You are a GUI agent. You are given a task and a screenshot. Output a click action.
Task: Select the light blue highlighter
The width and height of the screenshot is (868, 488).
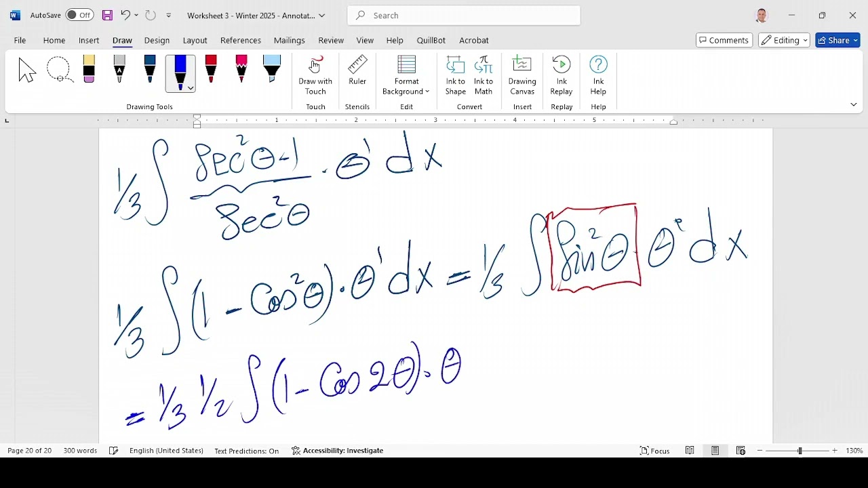coord(272,69)
